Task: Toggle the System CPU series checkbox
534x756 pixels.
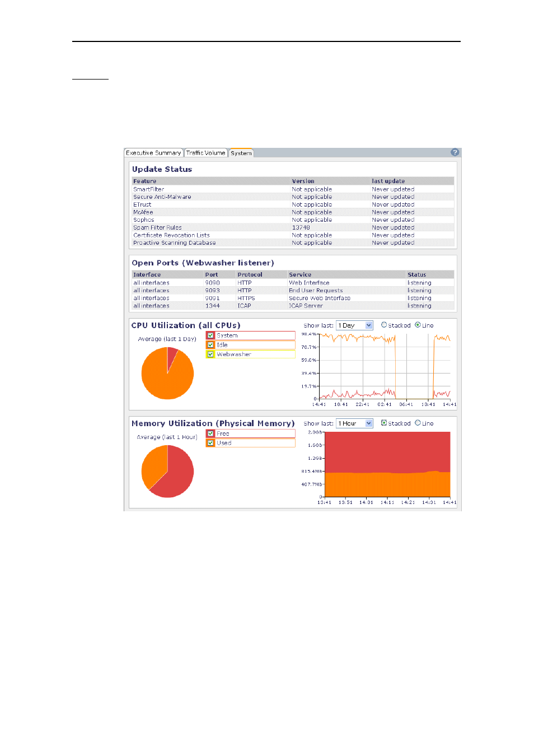Action: pyautogui.click(x=210, y=335)
